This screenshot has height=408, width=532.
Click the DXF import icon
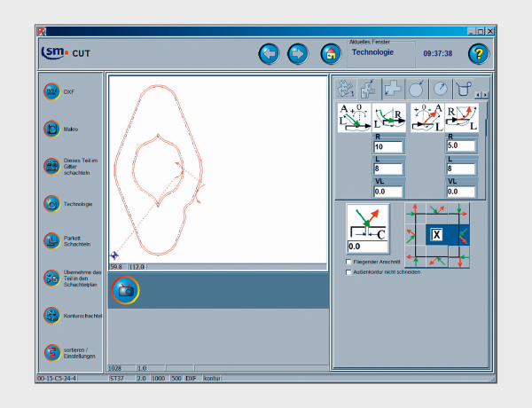[x=51, y=91]
